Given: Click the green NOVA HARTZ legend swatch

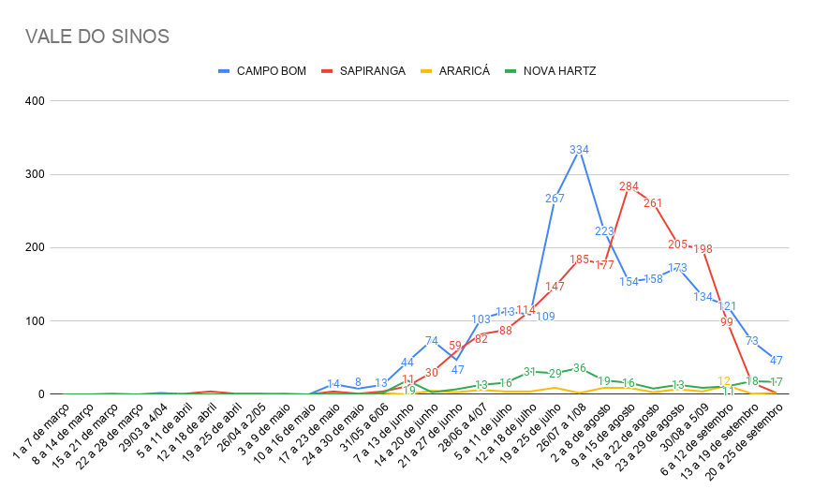Looking at the screenshot, I should point(511,71).
